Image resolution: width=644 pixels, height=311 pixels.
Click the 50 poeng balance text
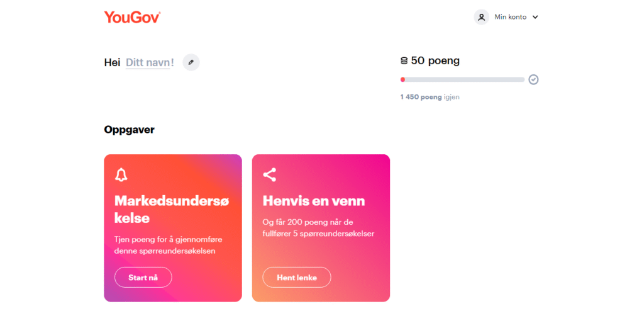tap(435, 61)
